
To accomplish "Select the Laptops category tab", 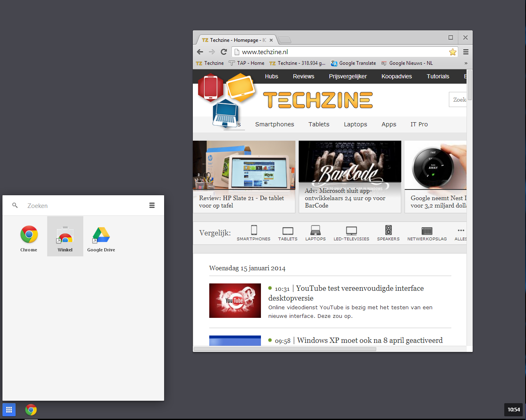I will pyautogui.click(x=355, y=124).
